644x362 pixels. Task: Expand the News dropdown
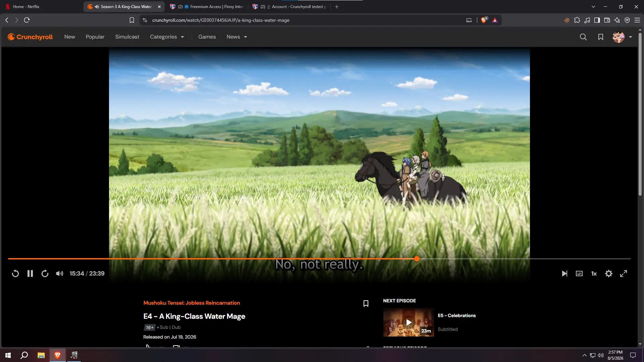237,37
